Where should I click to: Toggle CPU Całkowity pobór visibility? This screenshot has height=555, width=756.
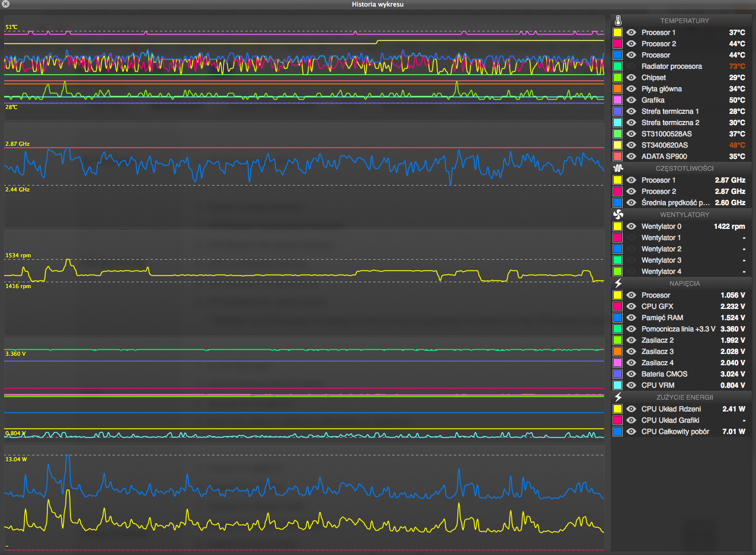632,432
